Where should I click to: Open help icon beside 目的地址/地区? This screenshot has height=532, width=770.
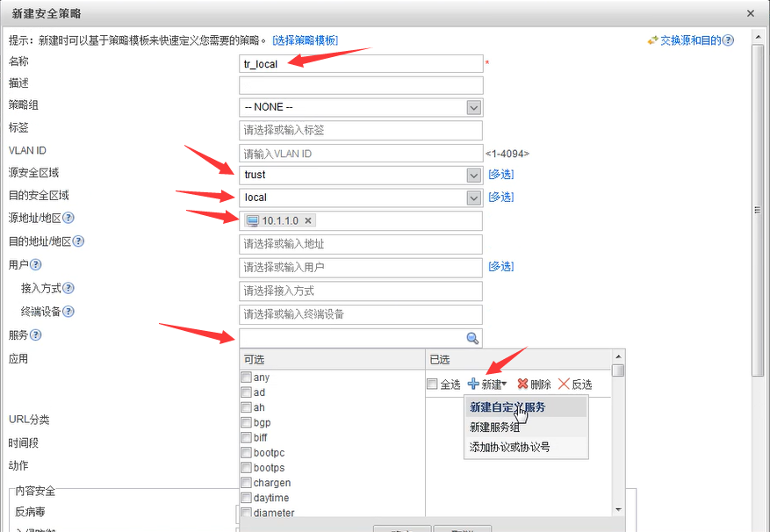coord(78,241)
